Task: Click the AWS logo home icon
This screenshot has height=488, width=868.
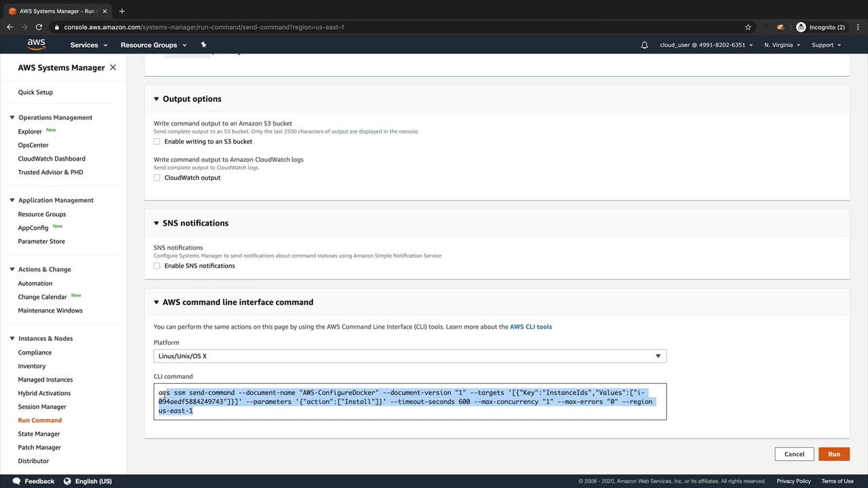Action: [37, 45]
